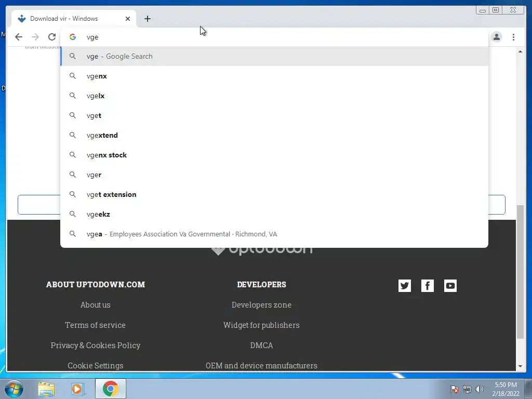This screenshot has height=399, width=532.
Task: Open the network tray icon
Action: point(467,389)
